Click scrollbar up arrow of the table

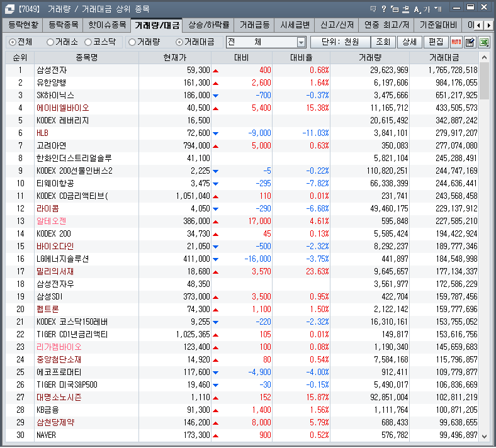click(x=484, y=57)
